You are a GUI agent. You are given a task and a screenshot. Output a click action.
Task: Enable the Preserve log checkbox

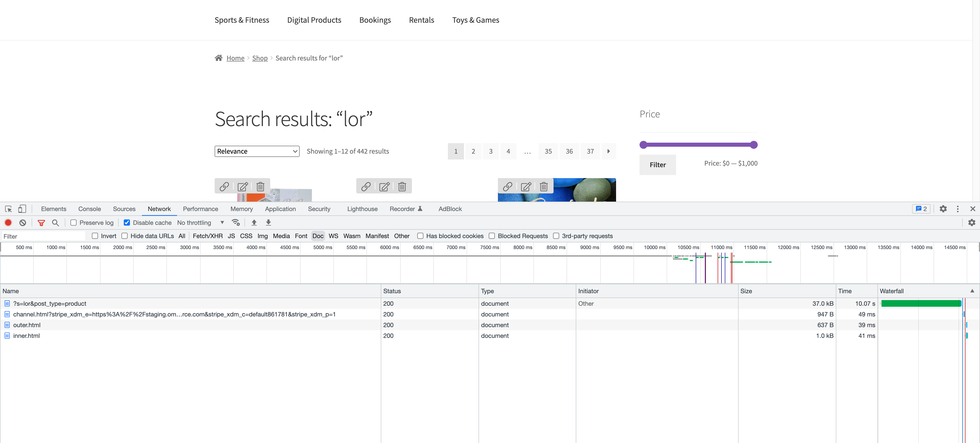tap(73, 223)
